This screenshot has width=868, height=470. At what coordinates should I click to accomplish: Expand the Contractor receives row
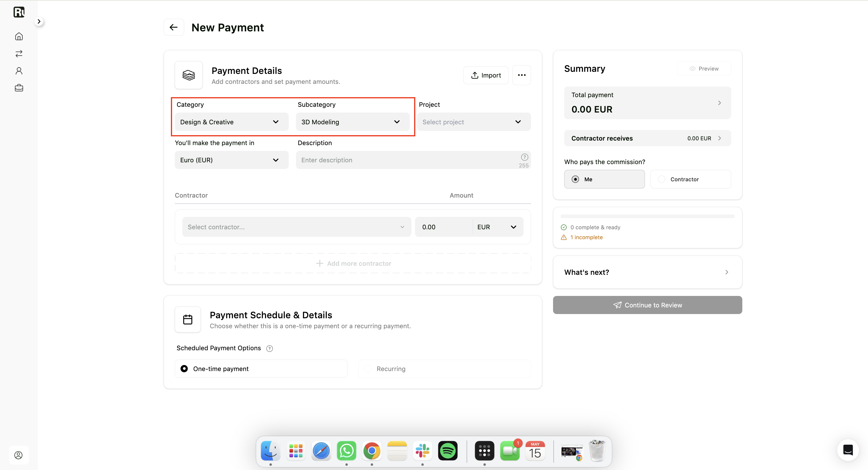click(647, 138)
